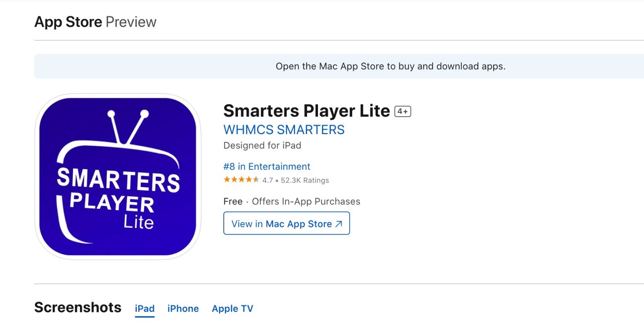Click the star rating icons
644x322 pixels.
click(241, 180)
